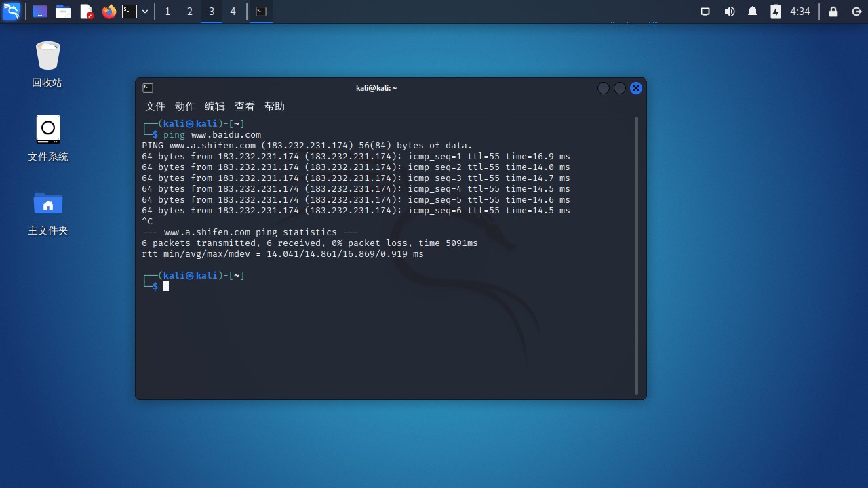Expand the terminal launcher dropdown arrow

coord(143,11)
